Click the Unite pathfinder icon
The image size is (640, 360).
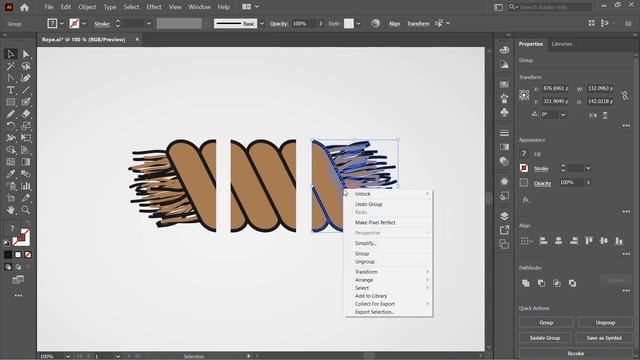(526, 283)
